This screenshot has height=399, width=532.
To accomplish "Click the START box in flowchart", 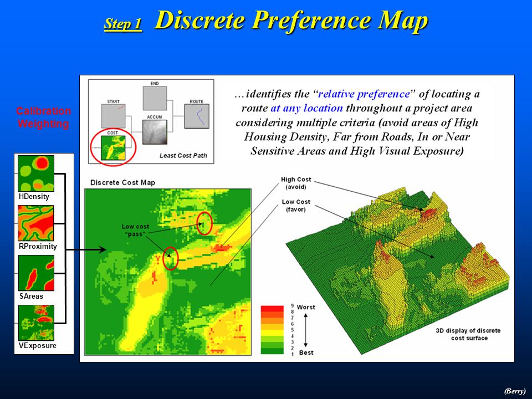I will 113,116.
